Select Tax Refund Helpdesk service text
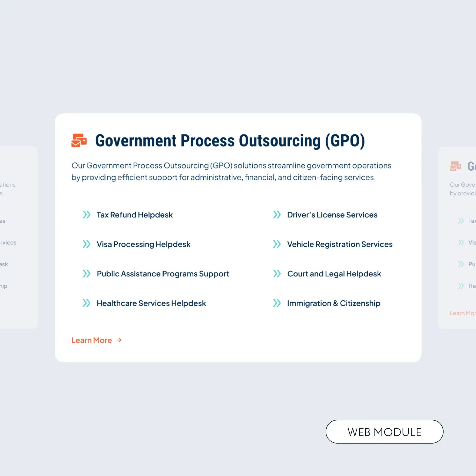Viewport: 476px width, 476px height. tap(135, 215)
